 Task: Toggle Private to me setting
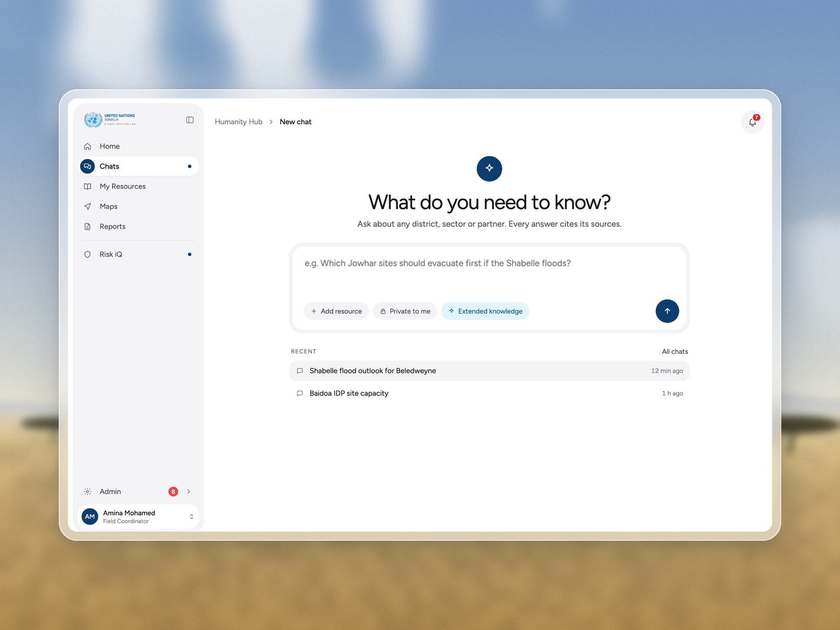(405, 311)
